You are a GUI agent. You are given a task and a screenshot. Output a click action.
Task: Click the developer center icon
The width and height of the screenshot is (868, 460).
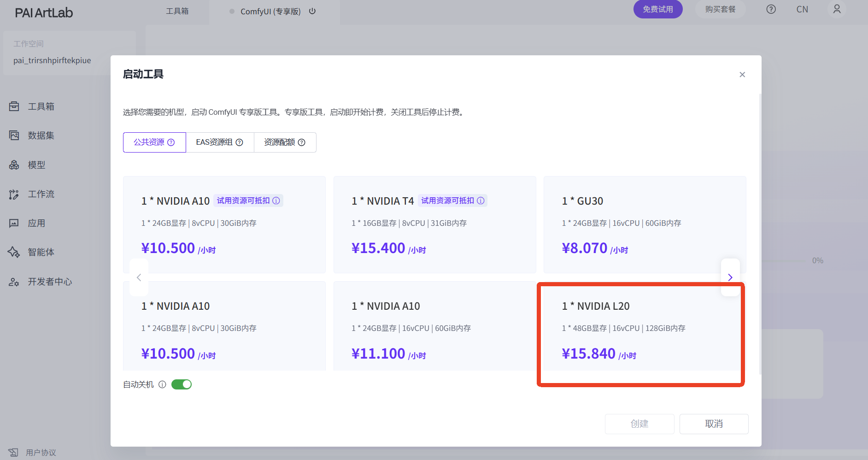[x=14, y=282]
